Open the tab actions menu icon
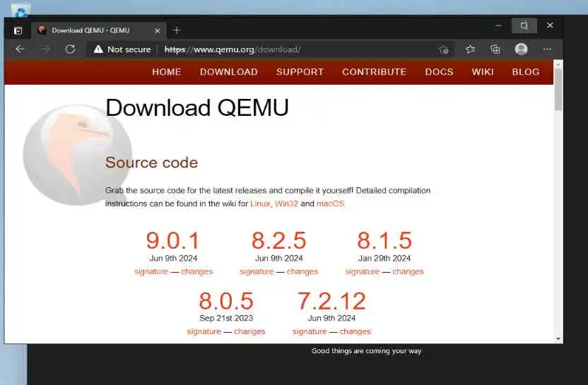The image size is (588, 385). click(18, 30)
